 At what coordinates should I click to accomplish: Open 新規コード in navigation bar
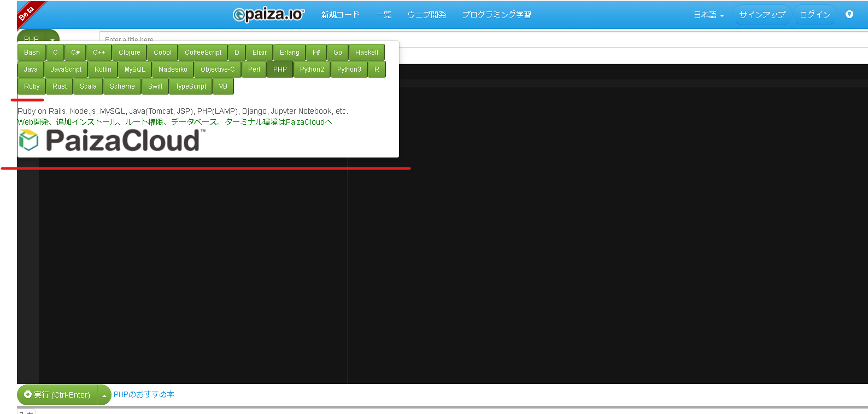(x=340, y=15)
